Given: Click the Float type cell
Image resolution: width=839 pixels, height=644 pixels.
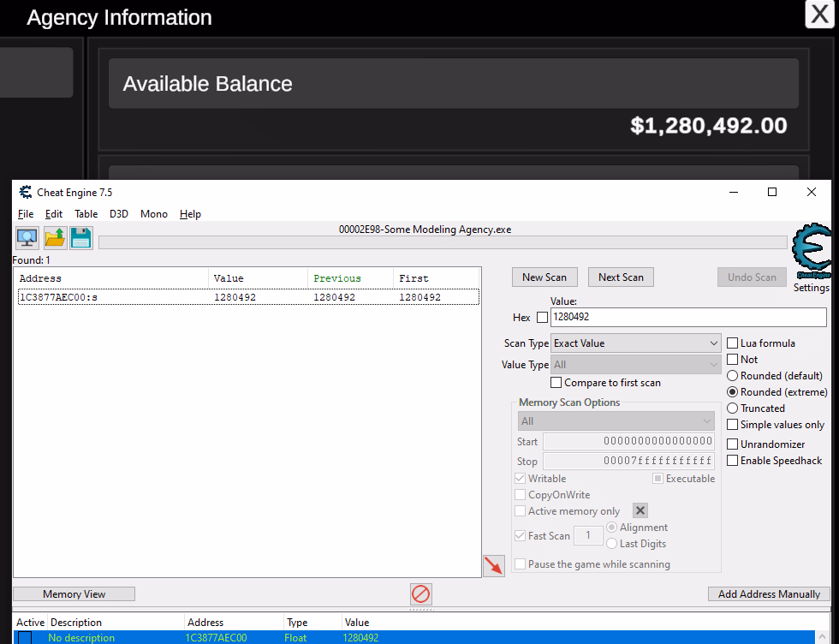Looking at the screenshot, I should tap(295, 637).
